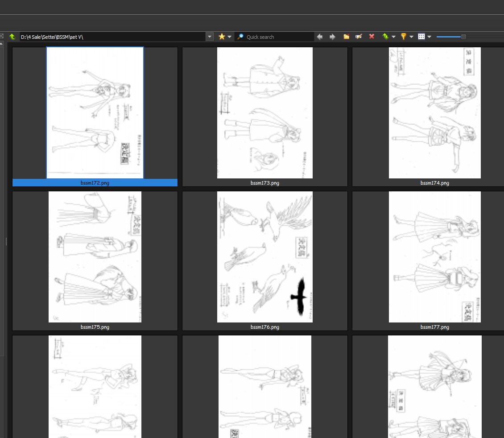The image size is (504, 438).
Task: Expand the filter funnel dropdown arrow
Action: click(411, 37)
